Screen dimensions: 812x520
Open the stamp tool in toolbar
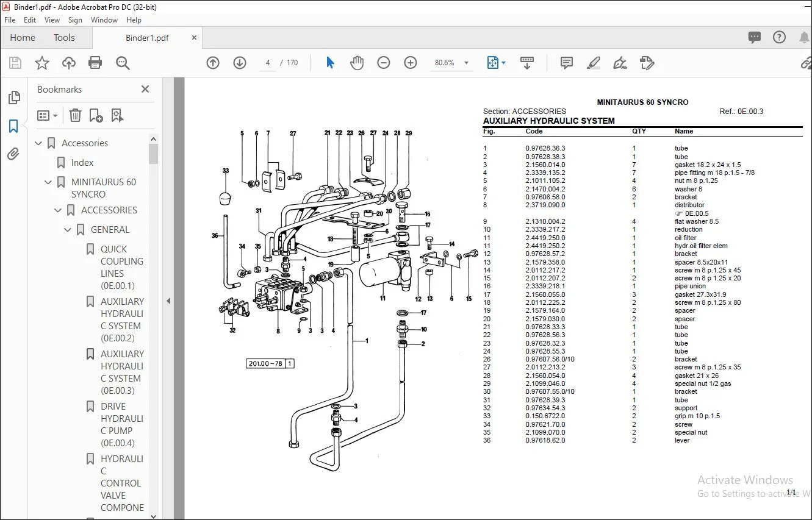click(x=647, y=63)
